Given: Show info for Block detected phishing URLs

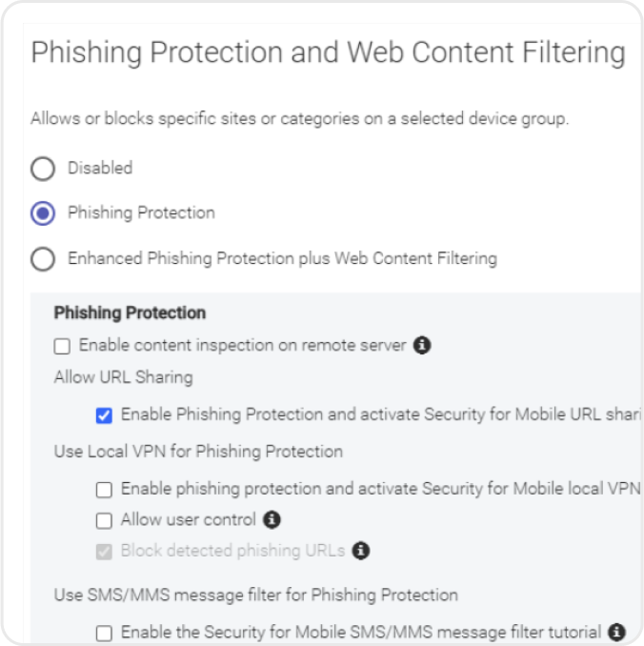Looking at the screenshot, I should [x=361, y=551].
